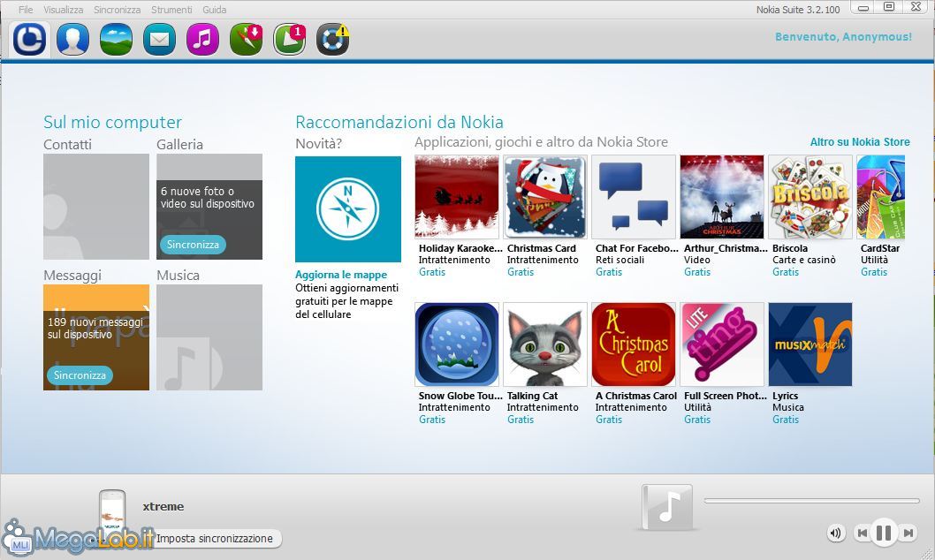The height and width of the screenshot is (560, 935).
Task: Open the ting Full Screen Photo tile
Action: coord(721,344)
